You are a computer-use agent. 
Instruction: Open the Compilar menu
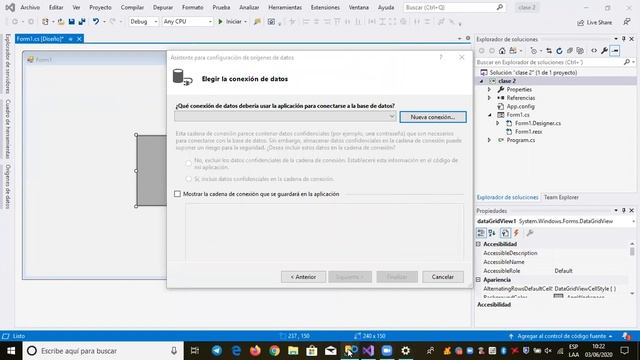[132, 7]
